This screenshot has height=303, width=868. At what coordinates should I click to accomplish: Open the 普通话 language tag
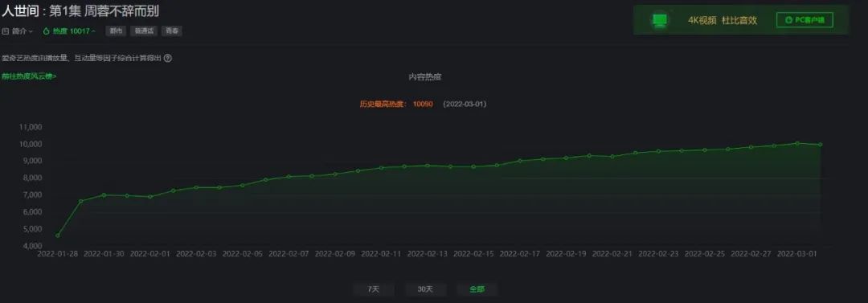(144, 31)
